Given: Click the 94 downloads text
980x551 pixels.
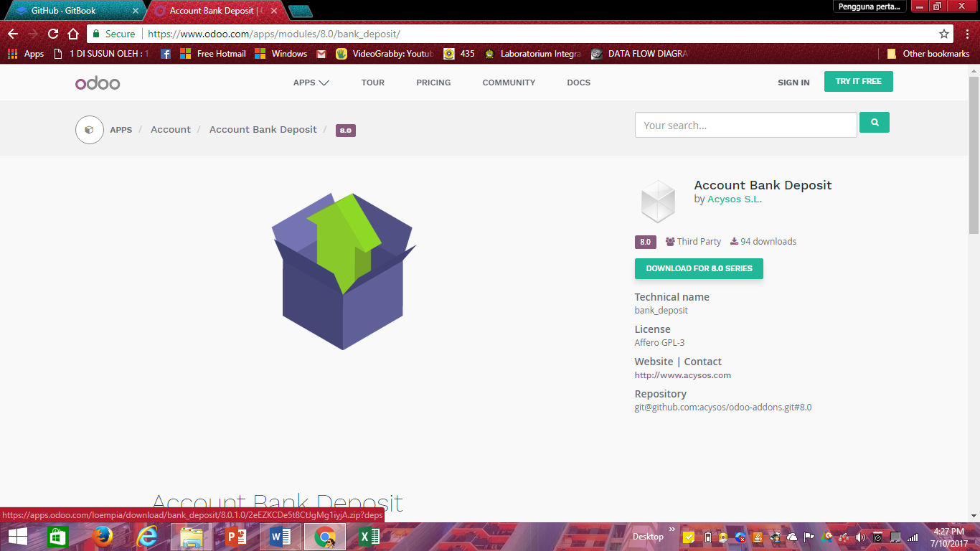Looking at the screenshot, I should (763, 242).
